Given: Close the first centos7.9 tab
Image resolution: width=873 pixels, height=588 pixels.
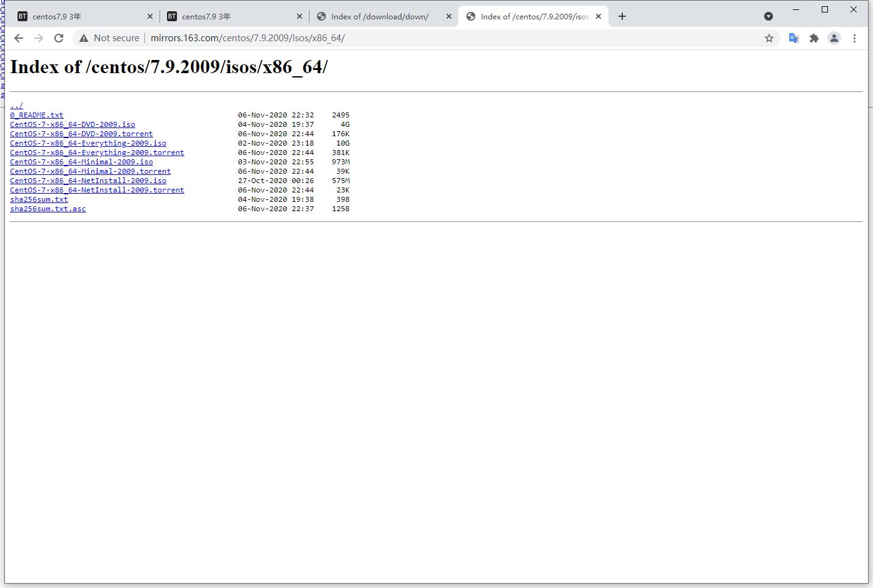Looking at the screenshot, I should 150,16.
